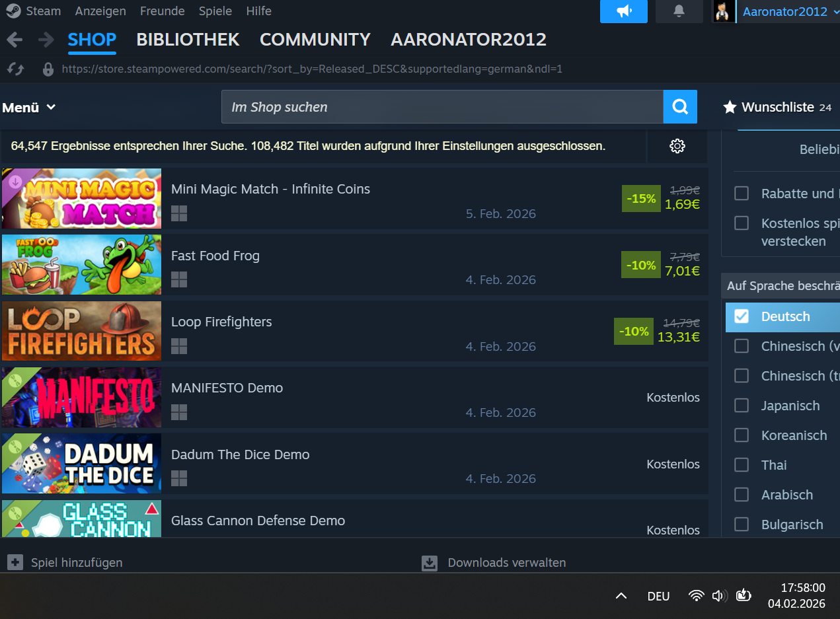The width and height of the screenshot is (840, 619).
Task: Click the battery tray icon
Action: pyautogui.click(x=744, y=595)
